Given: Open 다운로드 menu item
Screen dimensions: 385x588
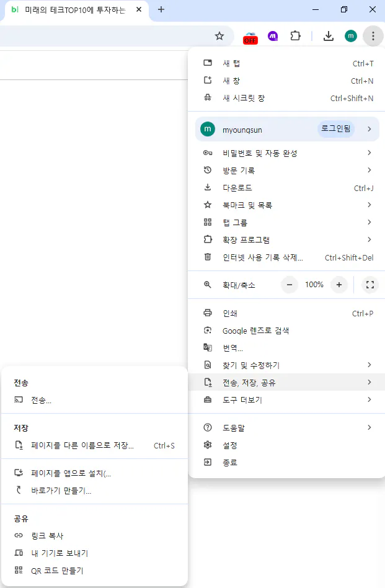Looking at the screenshot, I should pos(286,187).
